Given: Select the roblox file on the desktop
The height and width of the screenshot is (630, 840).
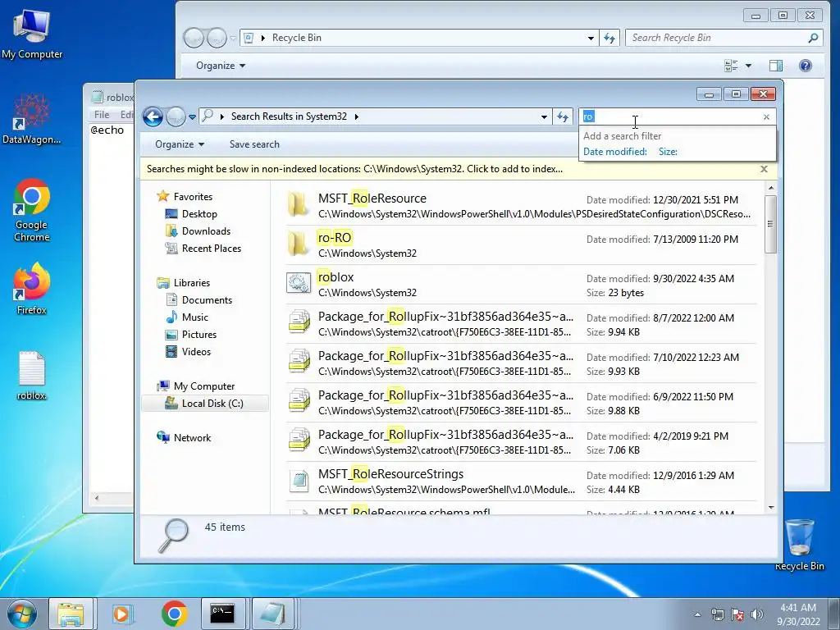Looking at the screenshot, I should (x=32, y=376).
